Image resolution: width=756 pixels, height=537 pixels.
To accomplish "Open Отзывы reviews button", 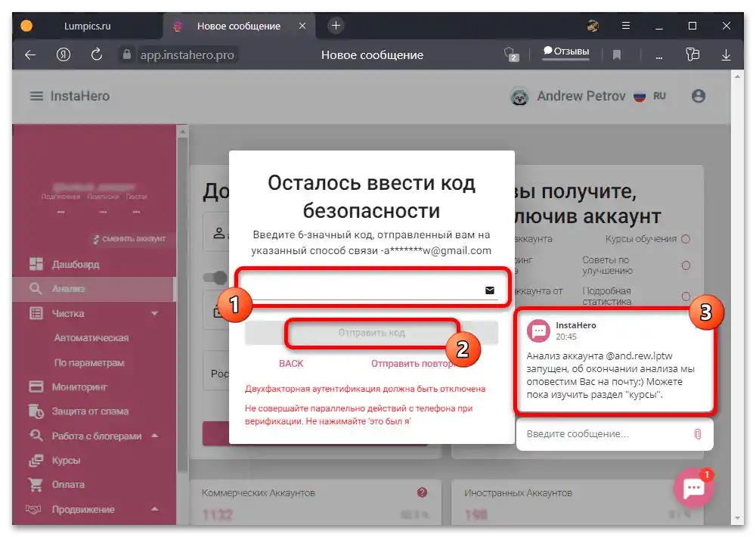I will [x=566, y=51].
